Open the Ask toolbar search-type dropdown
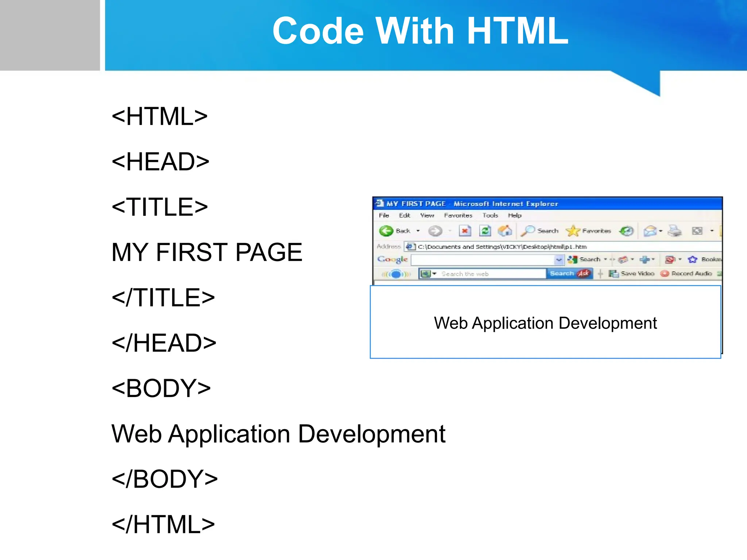Viewport: 747px width, 560px height. pyautogui.click(x=434, y=273)
